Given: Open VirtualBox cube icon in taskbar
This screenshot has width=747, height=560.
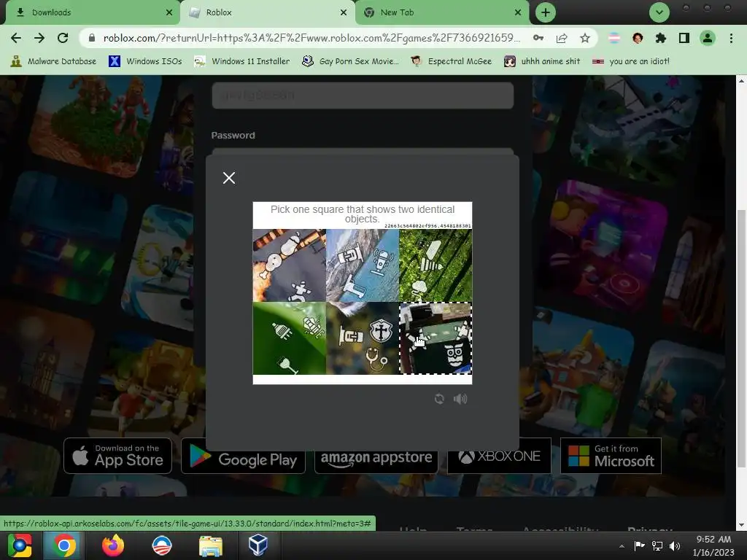Looking at the screenshot, I should click(x=258, y=545).
